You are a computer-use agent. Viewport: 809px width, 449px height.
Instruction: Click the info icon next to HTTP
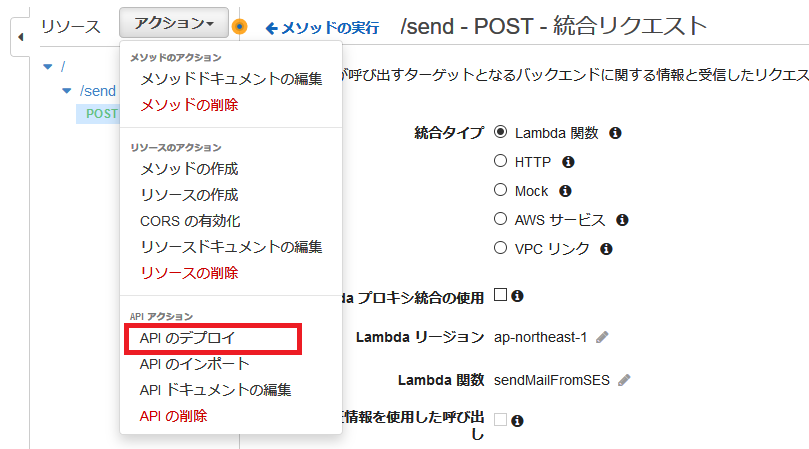[x=568, y=161]
